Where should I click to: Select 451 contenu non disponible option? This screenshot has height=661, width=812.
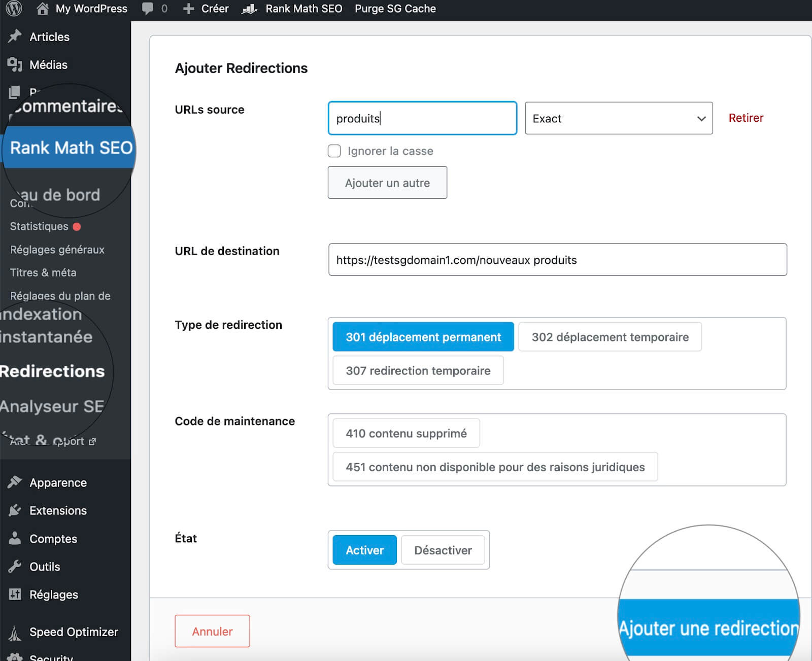tap(495, 467)
